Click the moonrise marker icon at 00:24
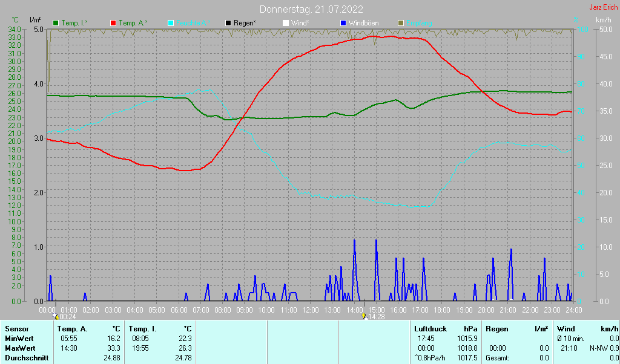620x364 pixels. (56, 316)
